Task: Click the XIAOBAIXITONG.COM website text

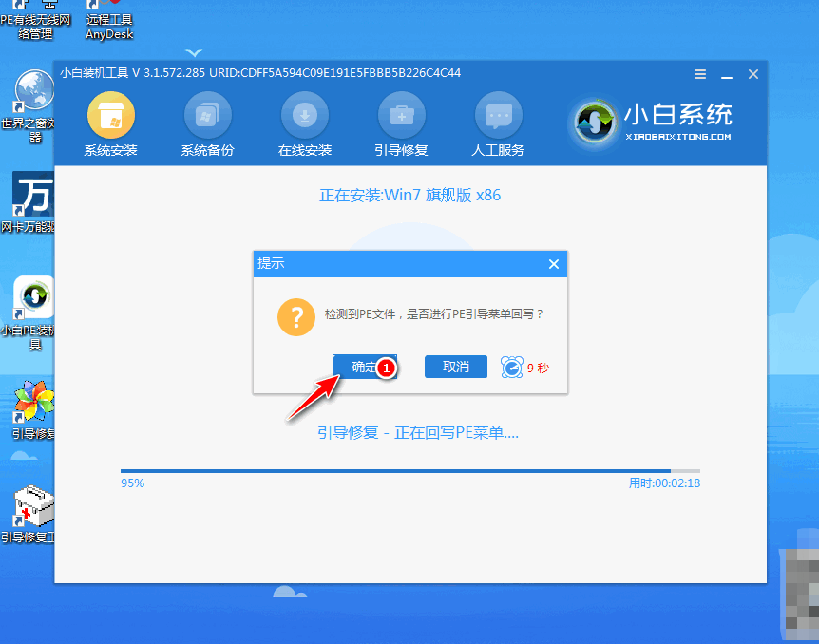Action: pyautogui.click(x=678, y=137)
